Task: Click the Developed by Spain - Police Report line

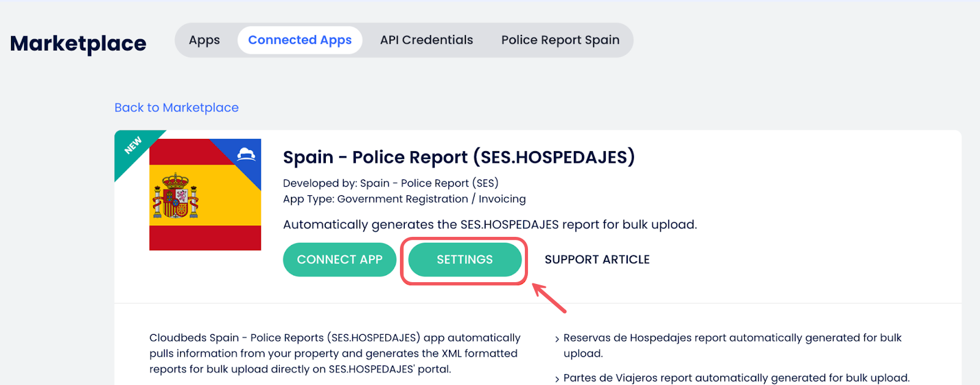Action: [x=390, y=183]
